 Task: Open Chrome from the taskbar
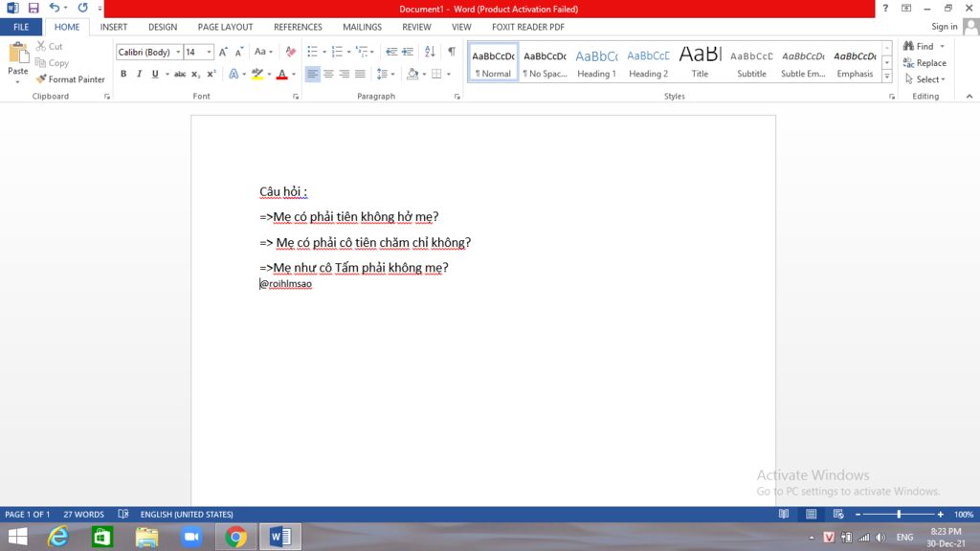[235, 537]
